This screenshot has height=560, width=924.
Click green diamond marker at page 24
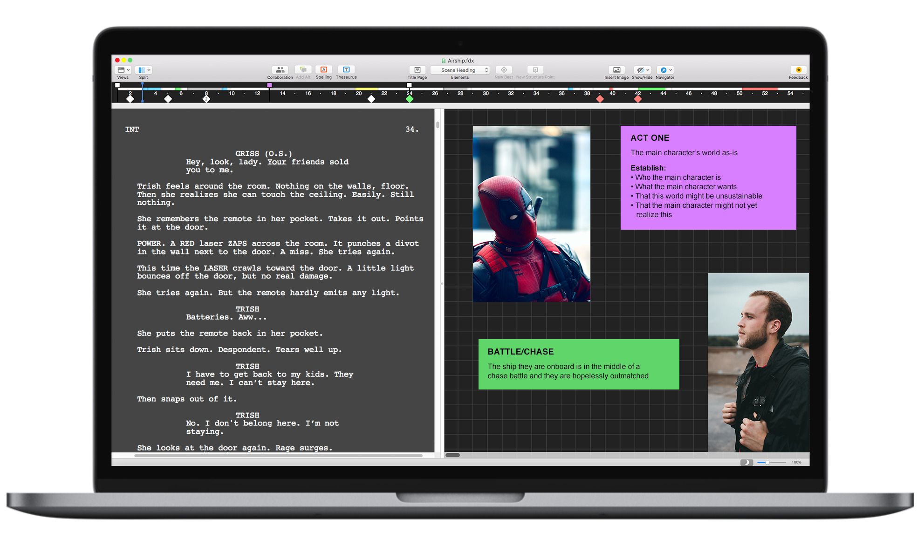409,99
